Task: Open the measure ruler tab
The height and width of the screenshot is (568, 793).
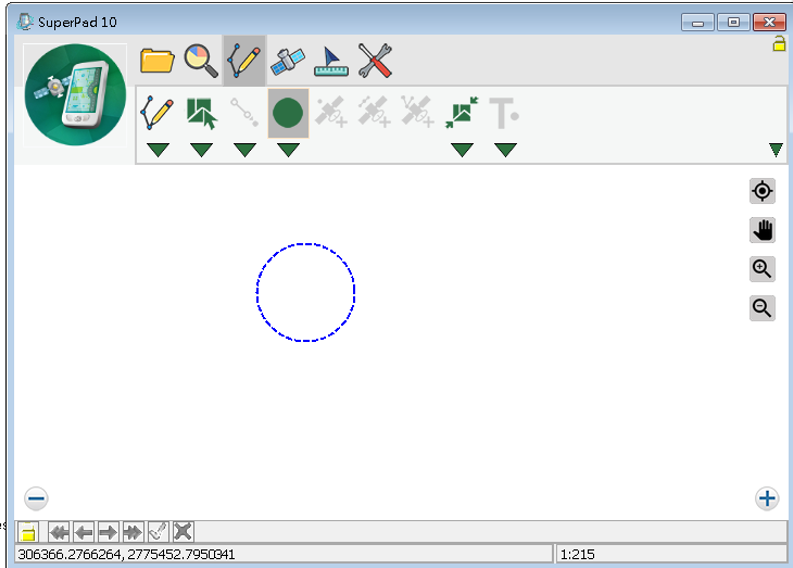Action: click(331, 61)
